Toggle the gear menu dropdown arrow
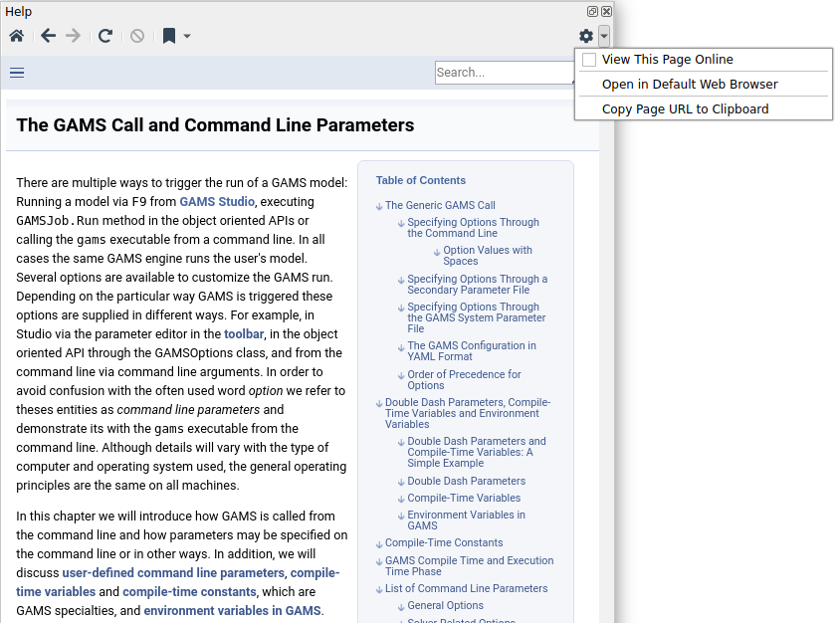840x623 pixels. tap(604, 36)
